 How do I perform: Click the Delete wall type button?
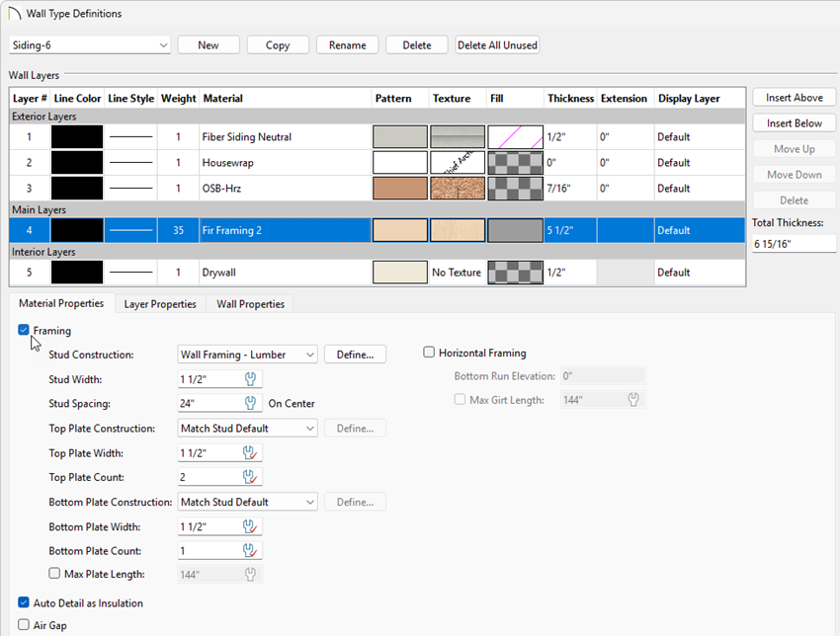[x=417, y=45]
